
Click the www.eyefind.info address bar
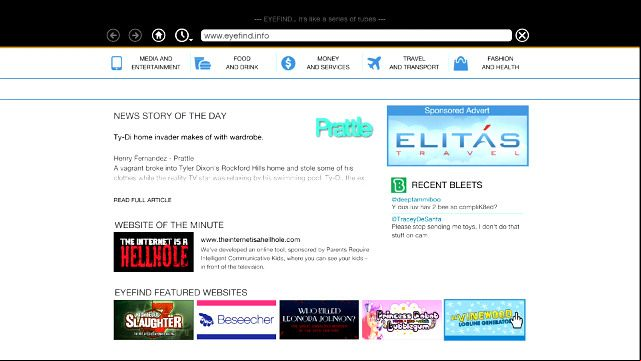coord(356,36)
